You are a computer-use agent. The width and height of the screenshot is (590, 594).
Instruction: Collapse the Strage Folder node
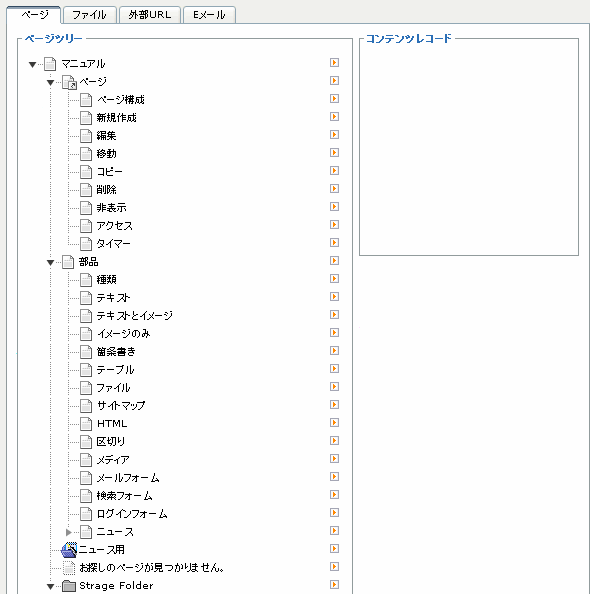(50, 587)
